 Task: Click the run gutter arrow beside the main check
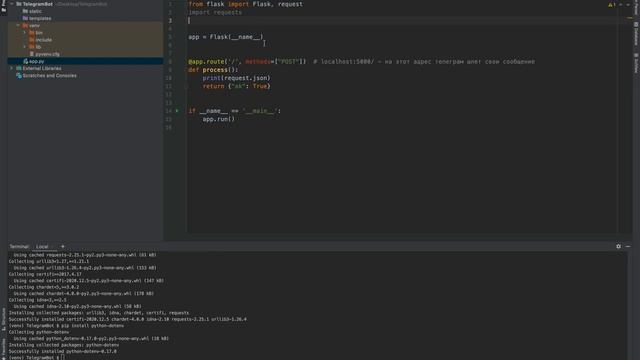[x=177, y=111]
